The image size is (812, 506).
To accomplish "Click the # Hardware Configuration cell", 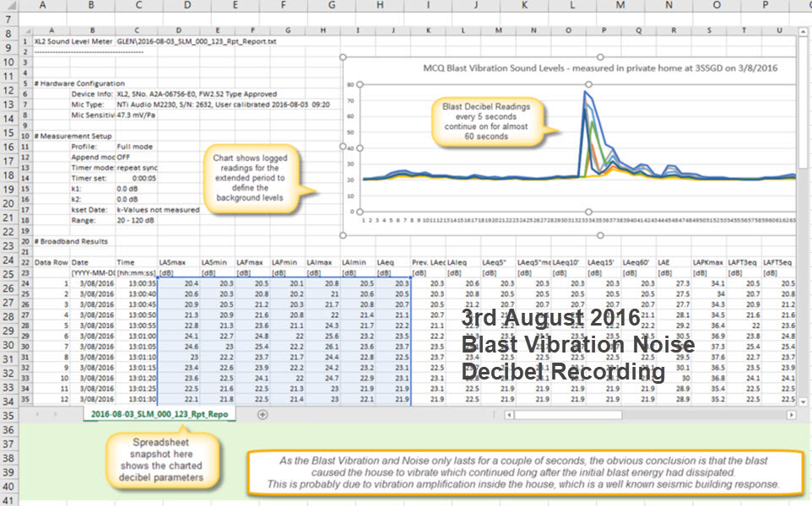I will 79,83.
